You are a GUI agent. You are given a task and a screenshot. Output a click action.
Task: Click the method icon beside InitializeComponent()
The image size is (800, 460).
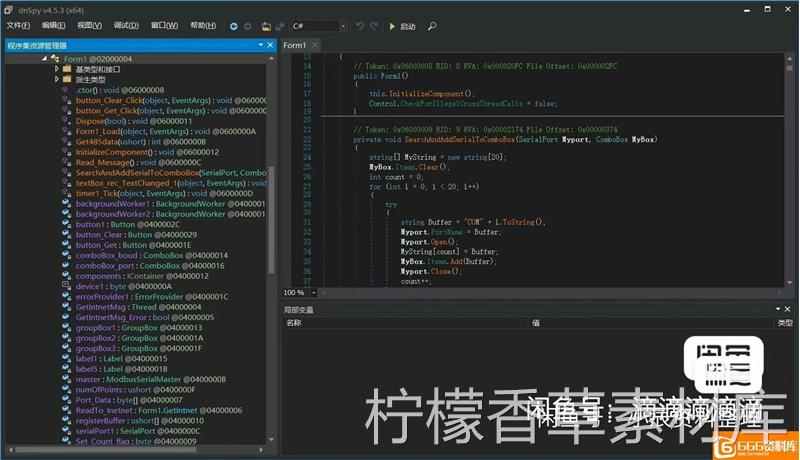66,151
